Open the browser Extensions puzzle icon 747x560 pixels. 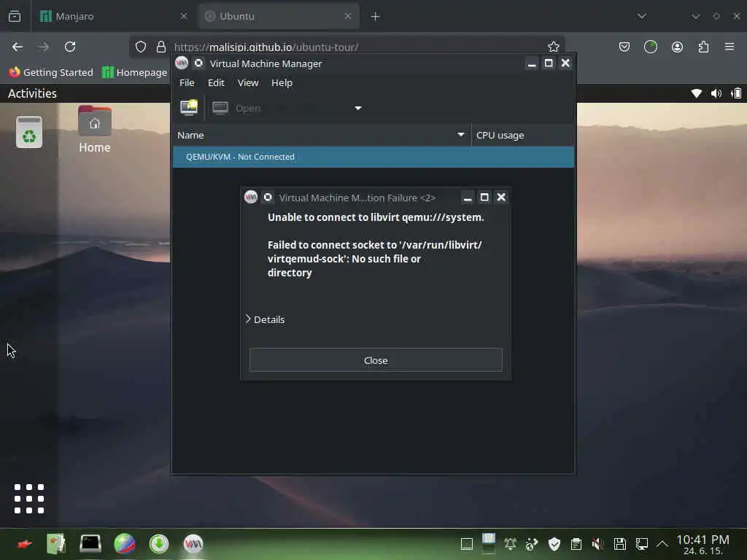(703, 47)
